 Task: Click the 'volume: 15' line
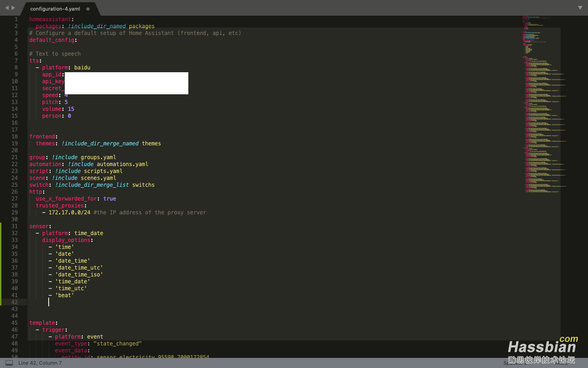click(x=58, y=109)
